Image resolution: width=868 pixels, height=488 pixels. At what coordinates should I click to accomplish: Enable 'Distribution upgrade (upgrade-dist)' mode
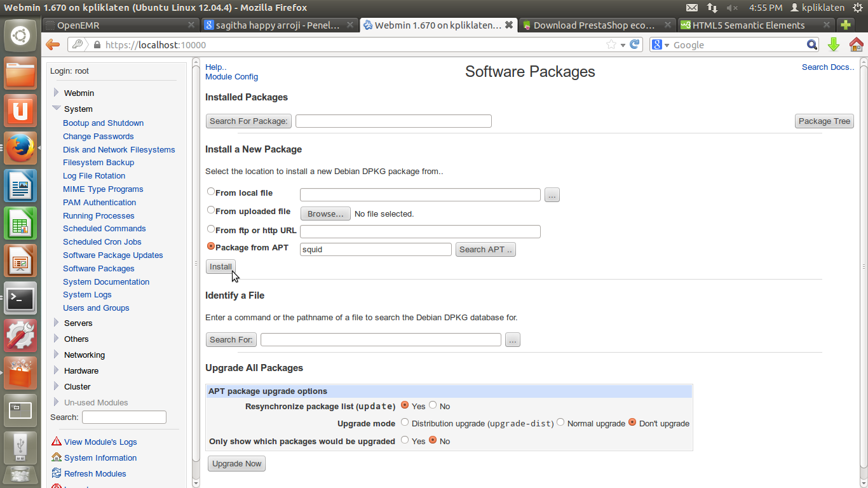click(405, 422)
